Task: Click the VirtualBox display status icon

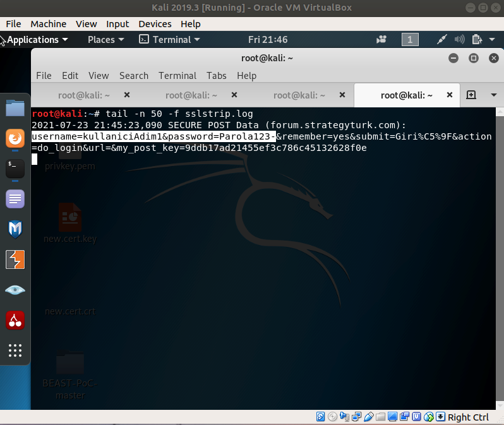Action: coord(392,417)
